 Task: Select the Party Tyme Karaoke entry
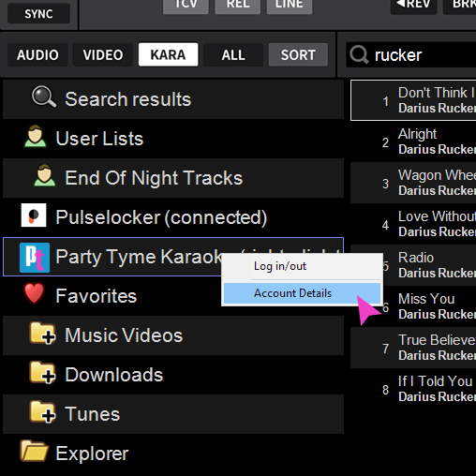point(173,257)
